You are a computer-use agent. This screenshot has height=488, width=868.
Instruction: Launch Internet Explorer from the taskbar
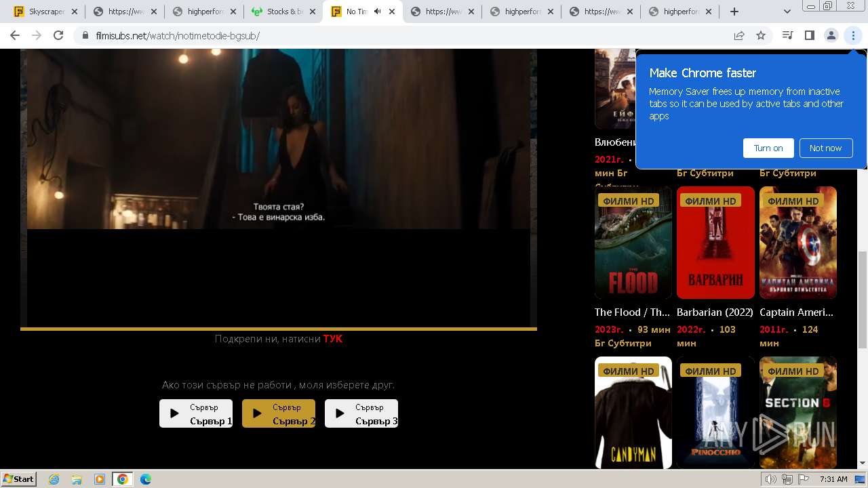click(x=54, y=479)
